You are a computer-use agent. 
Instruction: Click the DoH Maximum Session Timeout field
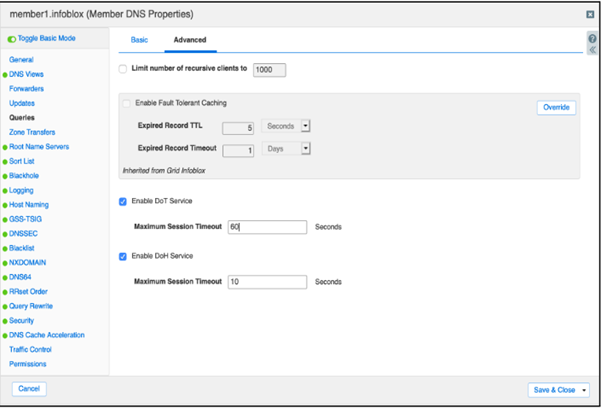coord(267,282)
